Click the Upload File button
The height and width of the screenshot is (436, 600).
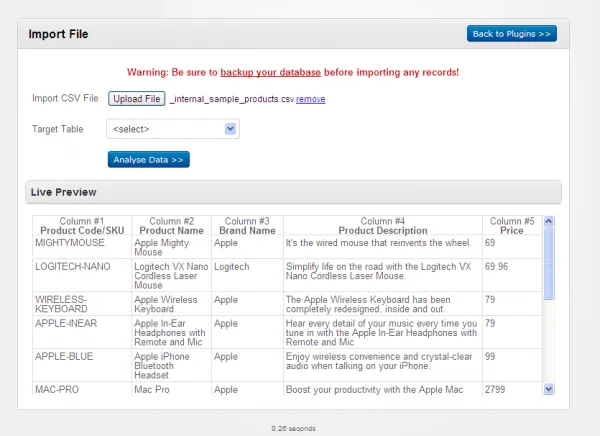pyautogui.click(x=137, y=99)
